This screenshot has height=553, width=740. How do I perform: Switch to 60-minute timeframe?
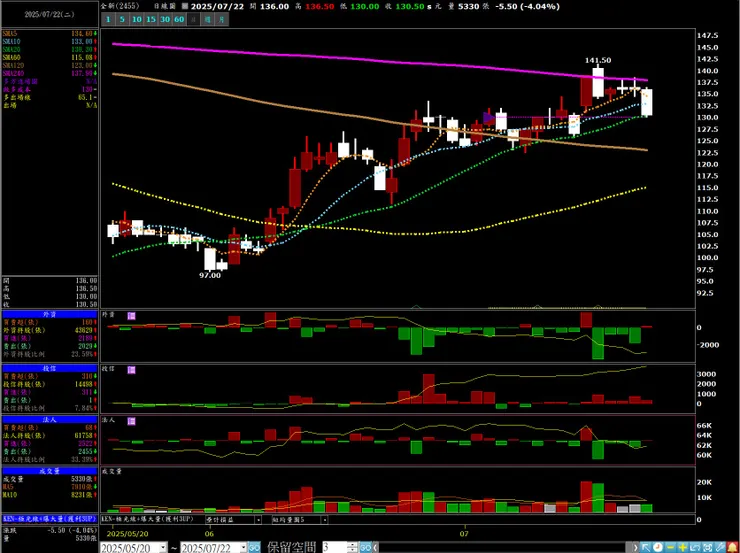pos(179,19)
